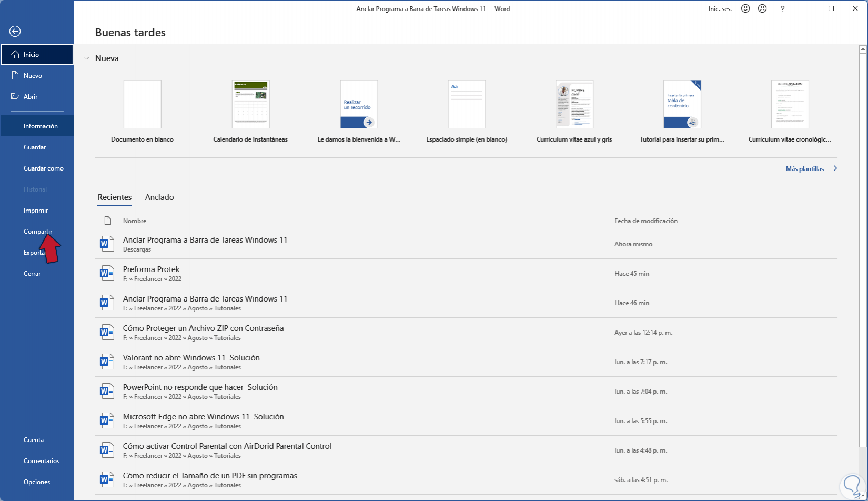The height and width of the screenshot is (501, 868).
Task: Open the Tutorial para insertar tabla de contenido template
Action: click(x=682, y=111)
